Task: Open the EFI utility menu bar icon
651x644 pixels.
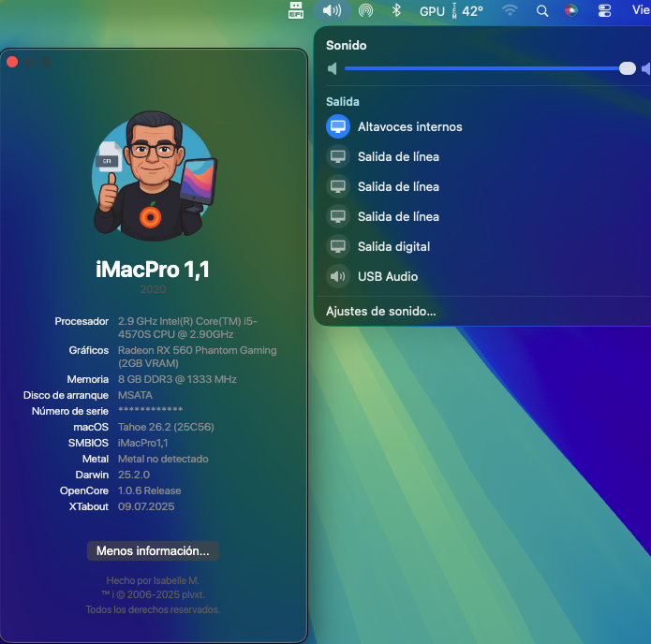Action: (x=296, y=10)
